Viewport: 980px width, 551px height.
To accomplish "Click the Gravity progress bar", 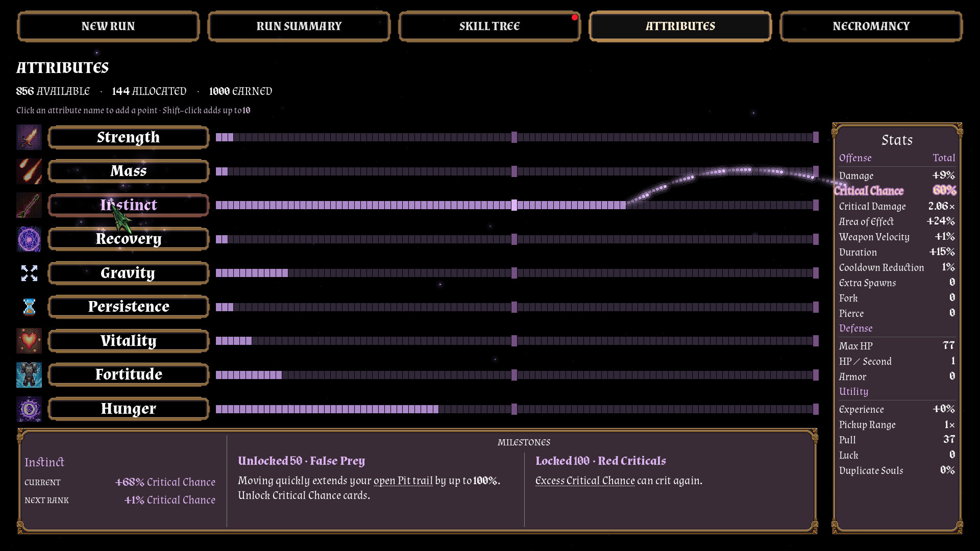I will tap(517, 273).
